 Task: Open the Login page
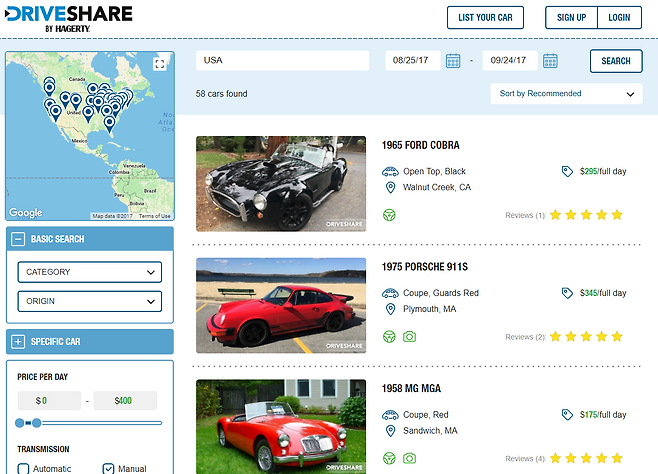tap(619, 18)
